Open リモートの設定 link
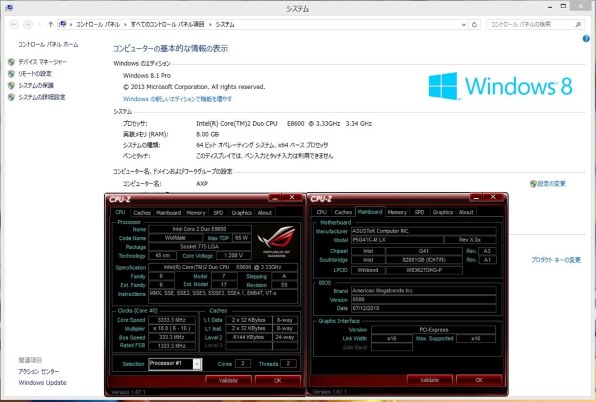The width and height of the screenshot is (596, 402). click(x=35, y=73)
